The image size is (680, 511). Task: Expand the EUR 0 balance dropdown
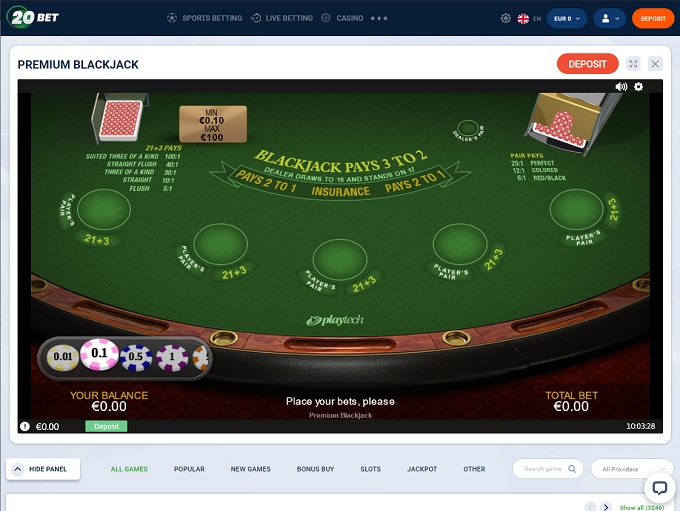point(566,19)
